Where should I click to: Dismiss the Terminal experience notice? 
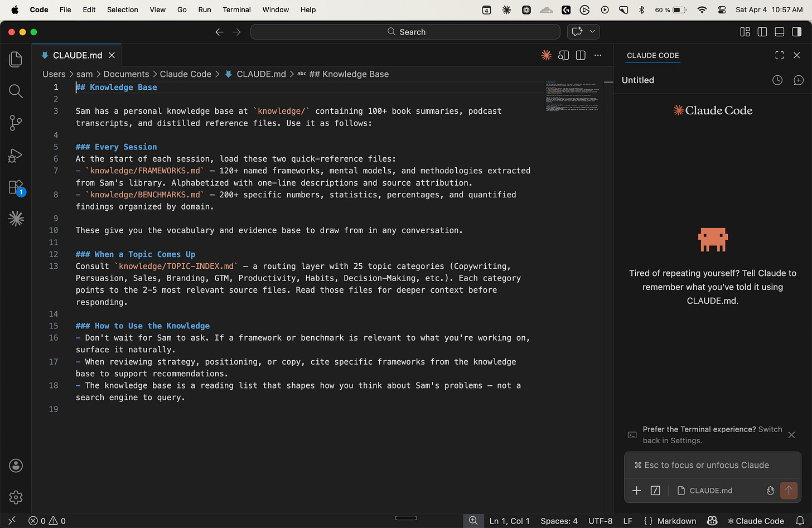click(x=791, y=435)
